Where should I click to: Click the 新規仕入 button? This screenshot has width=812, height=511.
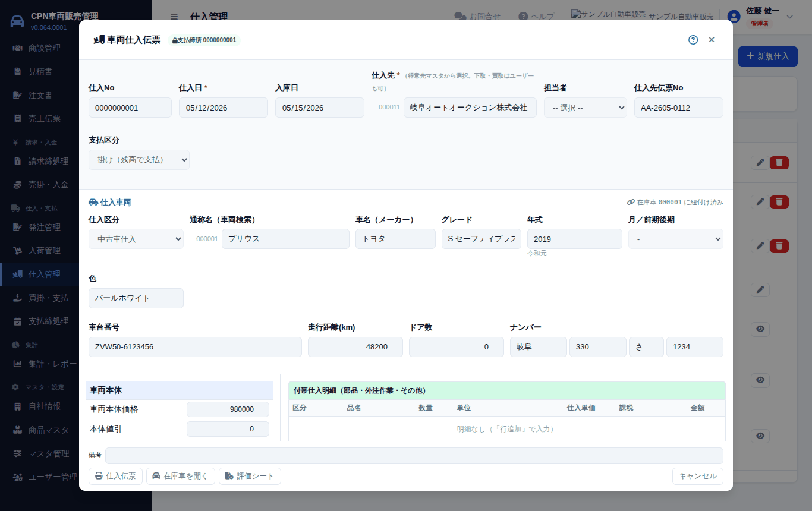pyautogui.click(x=767, y=56)
